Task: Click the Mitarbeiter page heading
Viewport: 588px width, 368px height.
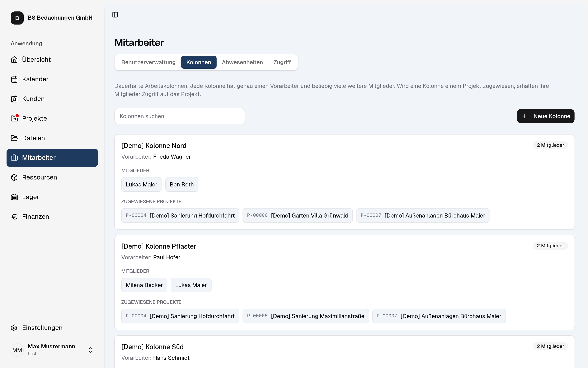Action: pos(139,43)
